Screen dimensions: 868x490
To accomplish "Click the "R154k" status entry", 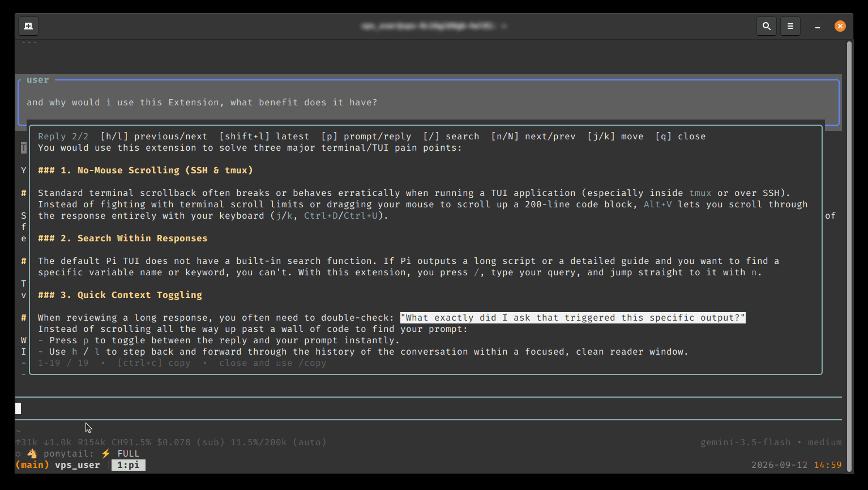I will coord(92,442).
